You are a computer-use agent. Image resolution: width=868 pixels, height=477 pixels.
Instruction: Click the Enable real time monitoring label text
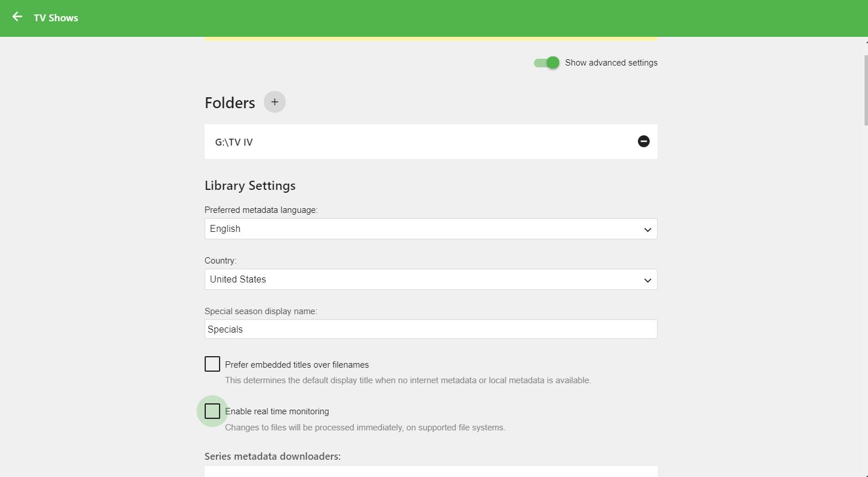click(x=277, y=411)
